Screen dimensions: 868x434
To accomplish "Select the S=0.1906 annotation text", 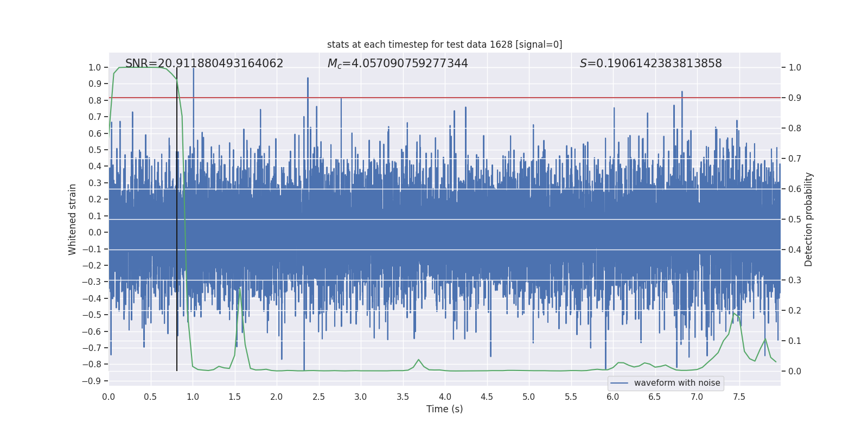I will [x=650, y=63].
